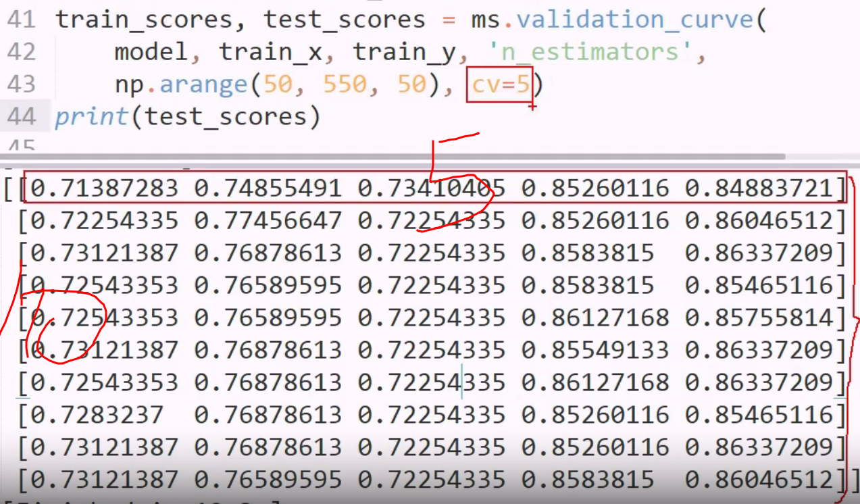860x504 pixels.
Task: Click the cv=5 parameter
Action: [500, 84]
